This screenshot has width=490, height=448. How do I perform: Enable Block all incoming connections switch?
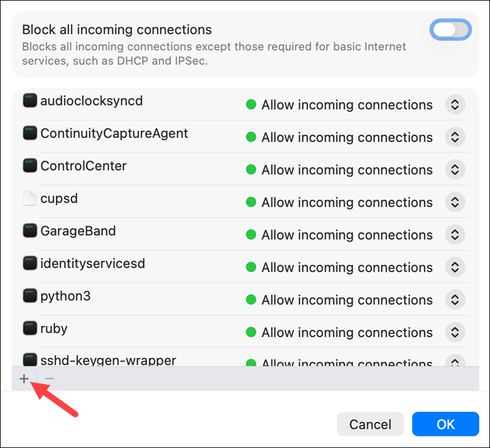coord(450,29)
